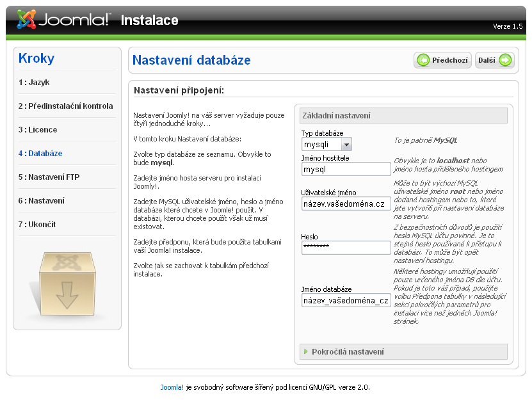Click the green left-arrow icon on Předchozí
The image size is (532, 400).
423,60
